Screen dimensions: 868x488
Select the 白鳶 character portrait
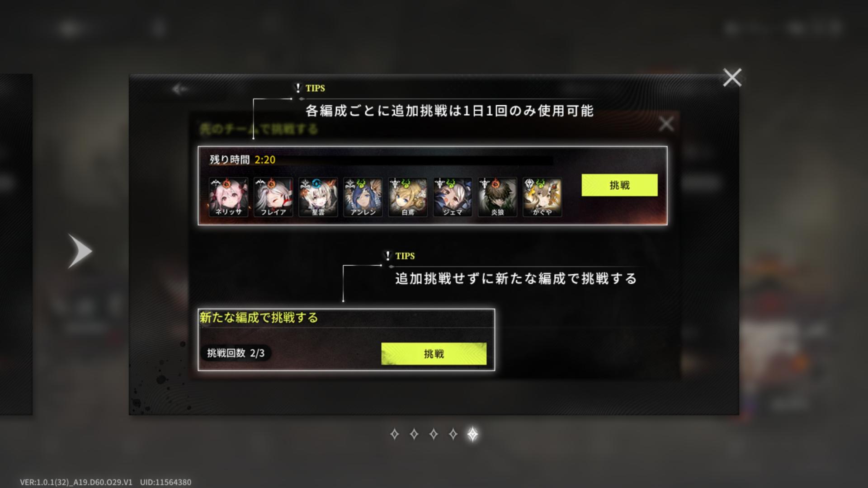[408, 197]
